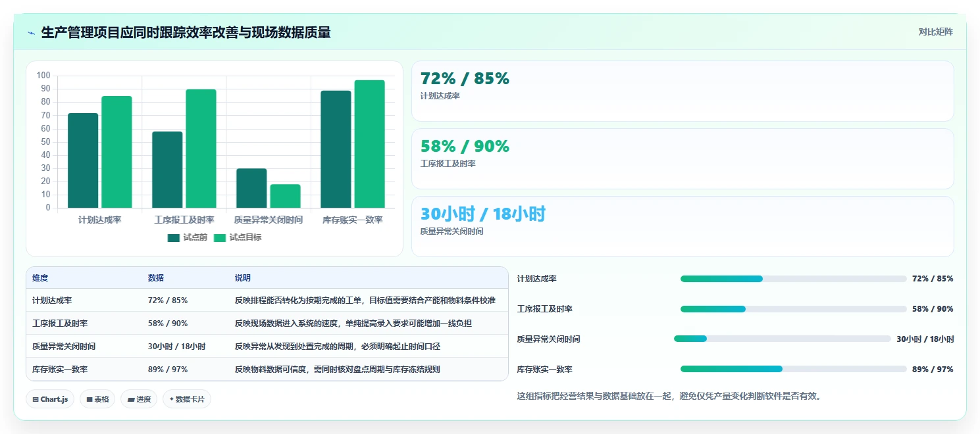Click the 质量异常关闭时间 x-axis label in chart
This screenshot has height=434, width=980.
click(269, 220)
